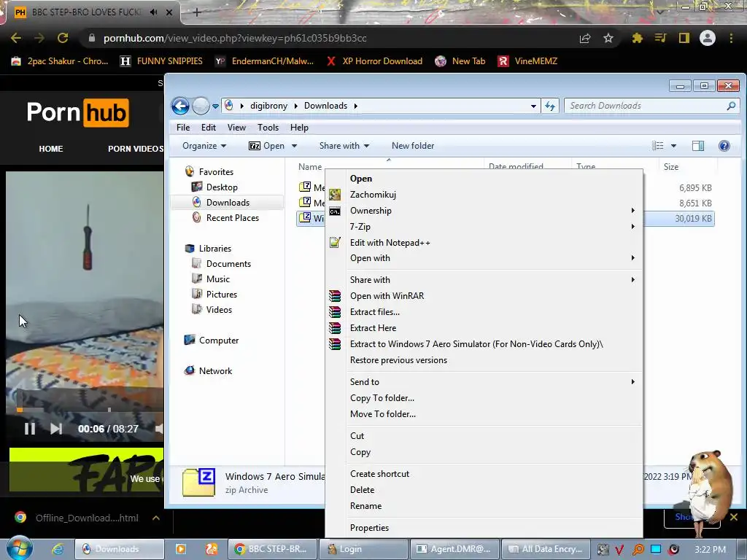Select Downloads in the navigation pane

(x=228, y=203)
